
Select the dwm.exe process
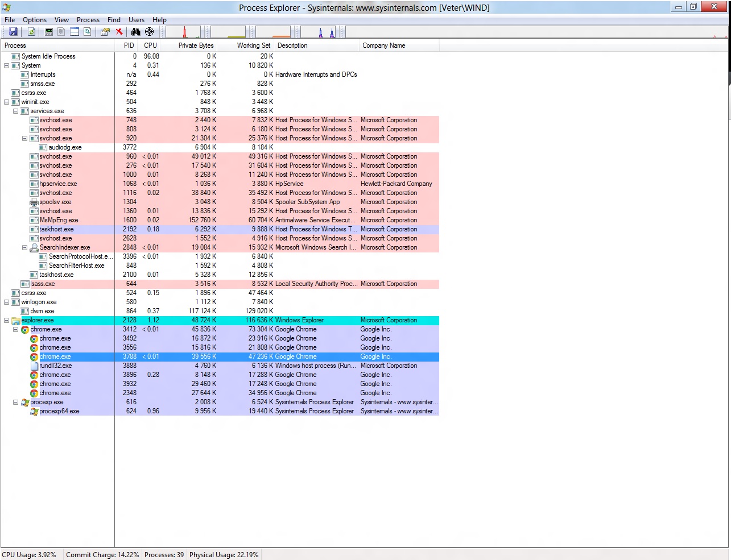point(220,311)
